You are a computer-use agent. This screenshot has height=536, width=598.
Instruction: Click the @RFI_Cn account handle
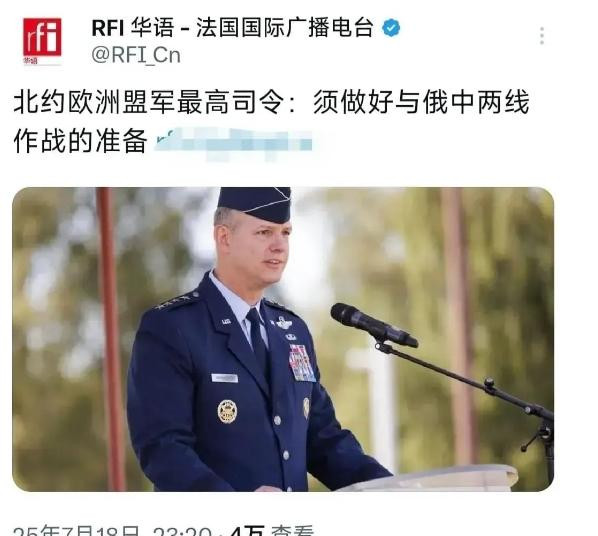tap(136, 55)
